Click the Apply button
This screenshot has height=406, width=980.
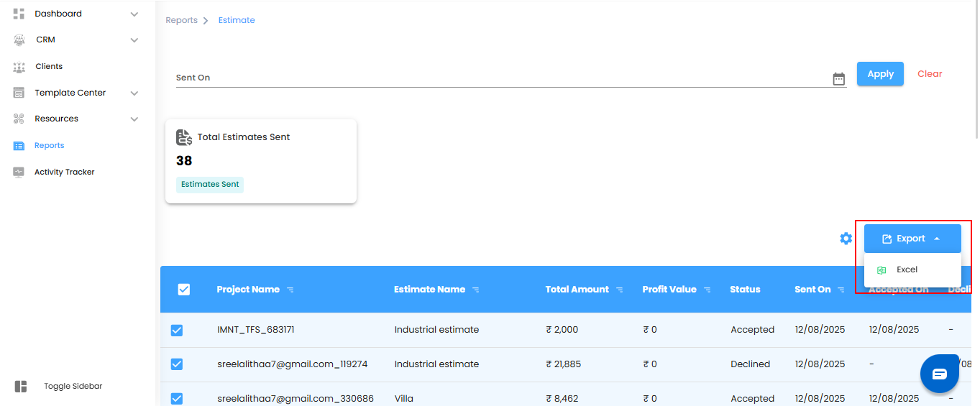coord(880,74)
